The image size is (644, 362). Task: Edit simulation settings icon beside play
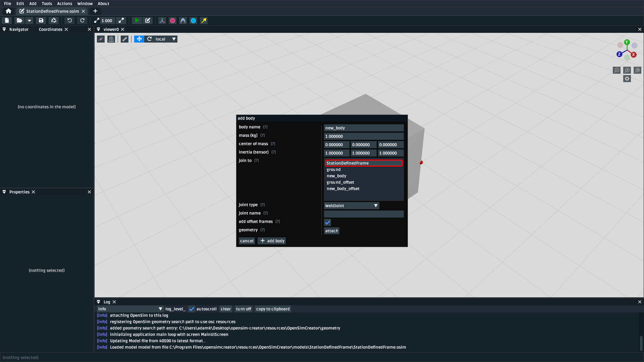pyautogui.click(x=148, y=20)
